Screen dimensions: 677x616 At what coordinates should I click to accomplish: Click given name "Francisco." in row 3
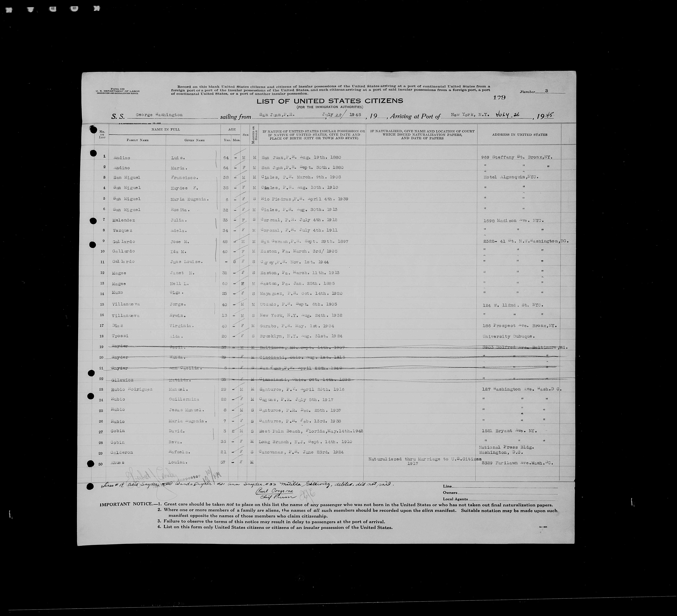[x=184, y=177]
